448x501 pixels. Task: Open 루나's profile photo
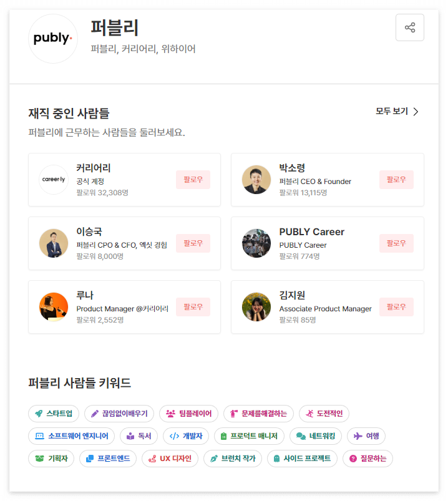(54, 306)
